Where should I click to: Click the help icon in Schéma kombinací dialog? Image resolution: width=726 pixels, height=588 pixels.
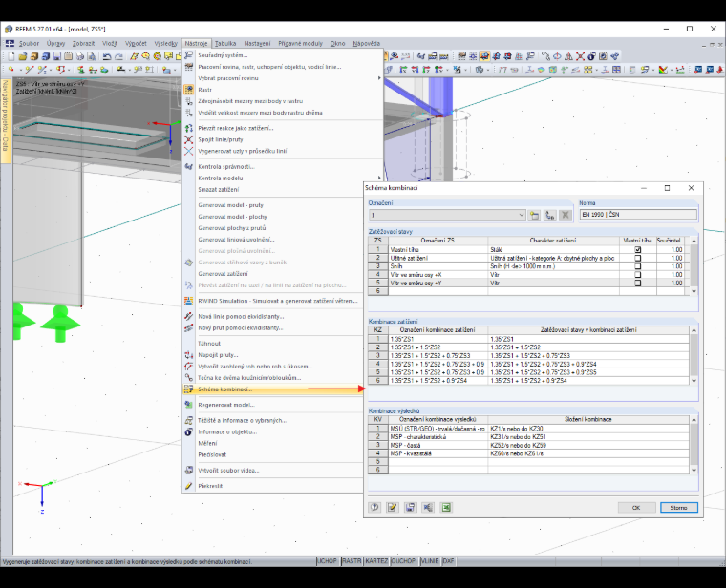(x=374, y=507)
